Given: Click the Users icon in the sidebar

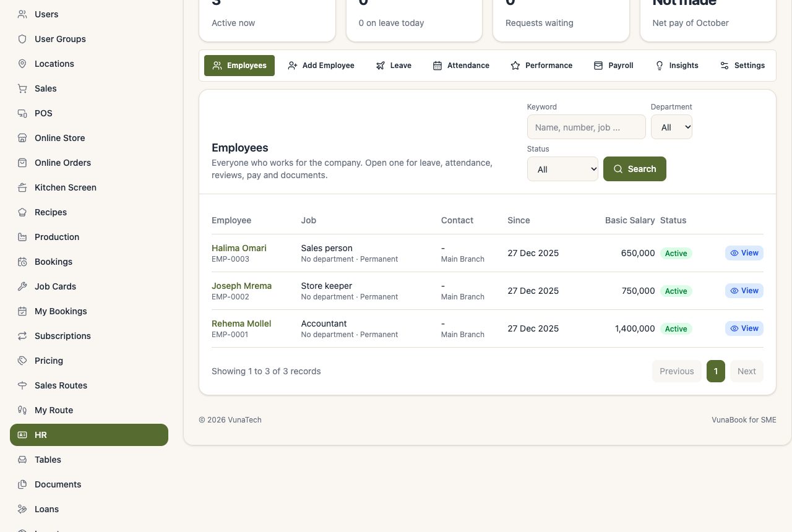Looking at the screenshot, I should (22, 14).
